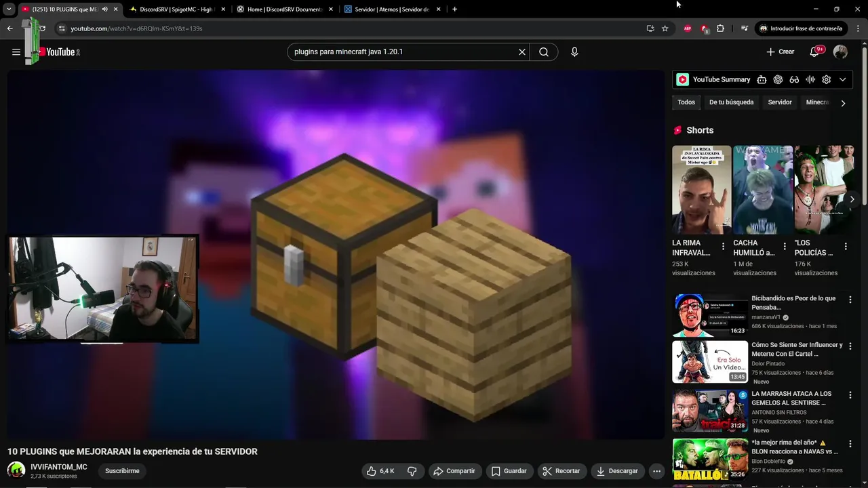Click the Guardar save button
Image resolution: width=868 pixels, height=488 pixels.
[509, 471]
